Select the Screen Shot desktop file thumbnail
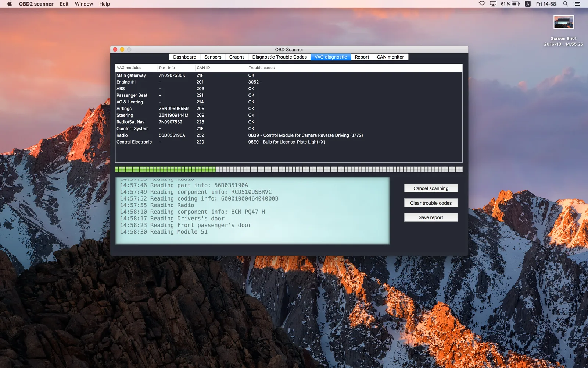Viewport: 588px width, 368px height. tap(564, 22)
